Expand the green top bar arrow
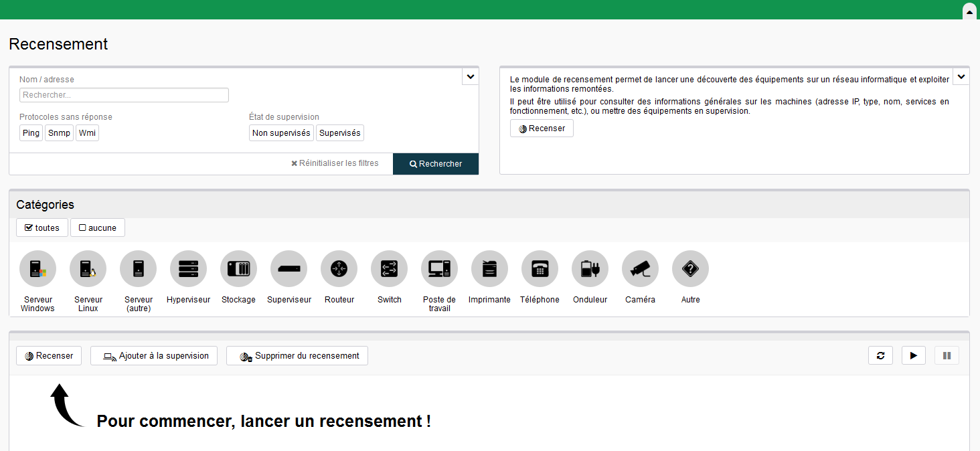This screenshot has width=980, height=451. click(x=970, y=12)
